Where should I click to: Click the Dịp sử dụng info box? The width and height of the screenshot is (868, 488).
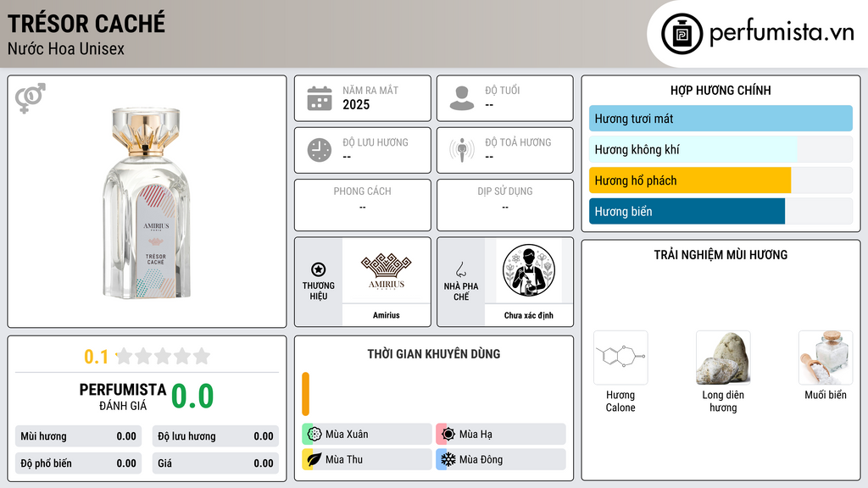[x=505, y=205]
